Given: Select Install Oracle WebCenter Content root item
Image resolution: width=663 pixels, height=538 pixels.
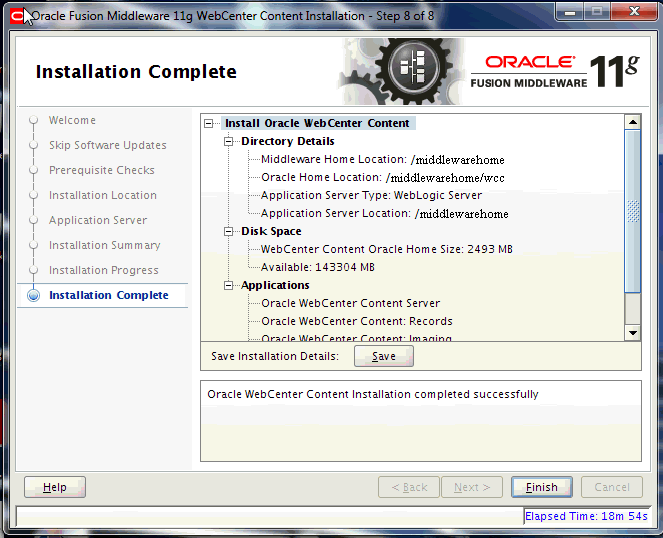Looking at the screenshot, I should click(317, 123).
